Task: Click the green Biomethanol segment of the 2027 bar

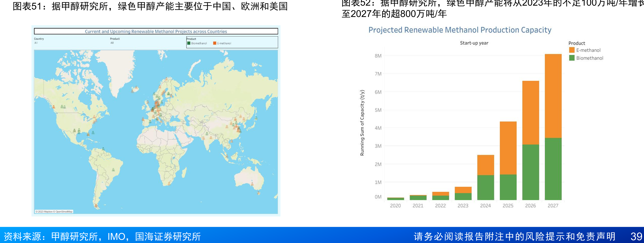Action: pos(553,169)
